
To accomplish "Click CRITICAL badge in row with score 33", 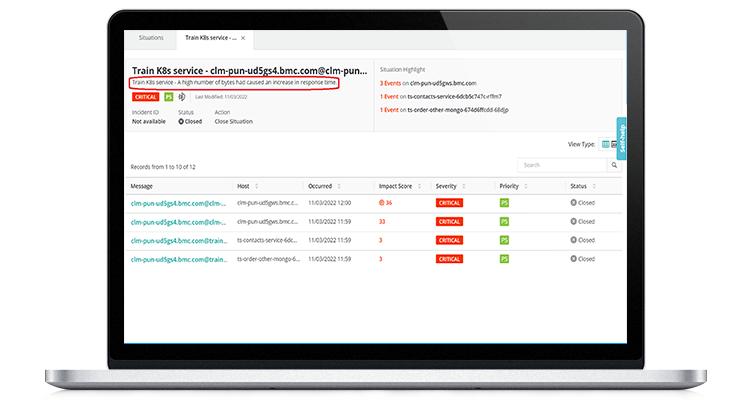I will pos(449,222).
